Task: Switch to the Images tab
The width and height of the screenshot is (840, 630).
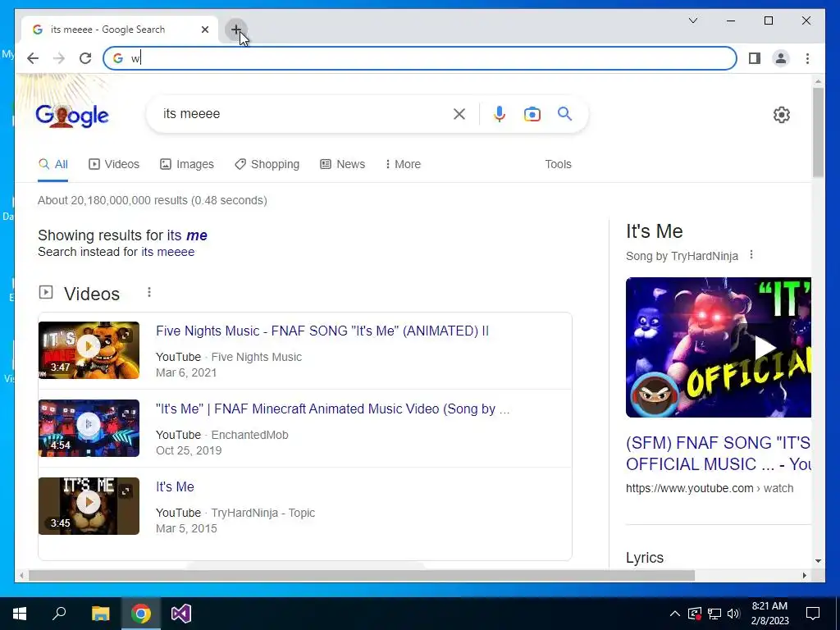Action: pyautogui.click(x=187, y=164)
